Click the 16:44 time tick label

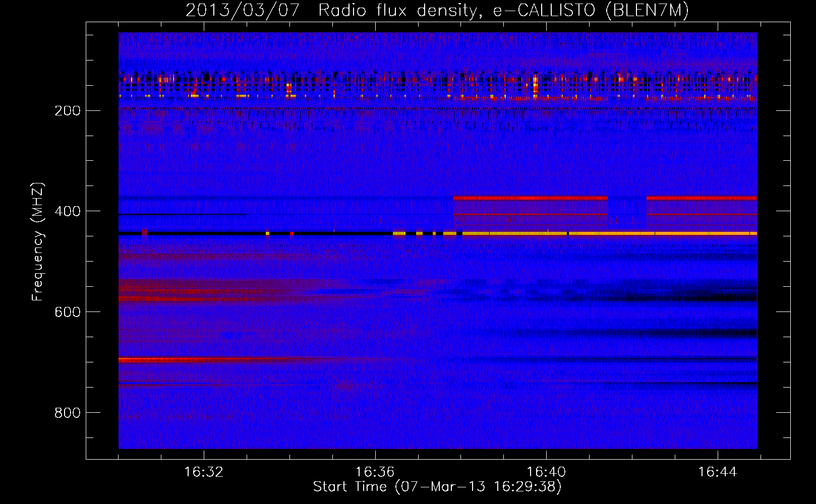(717, 472)
